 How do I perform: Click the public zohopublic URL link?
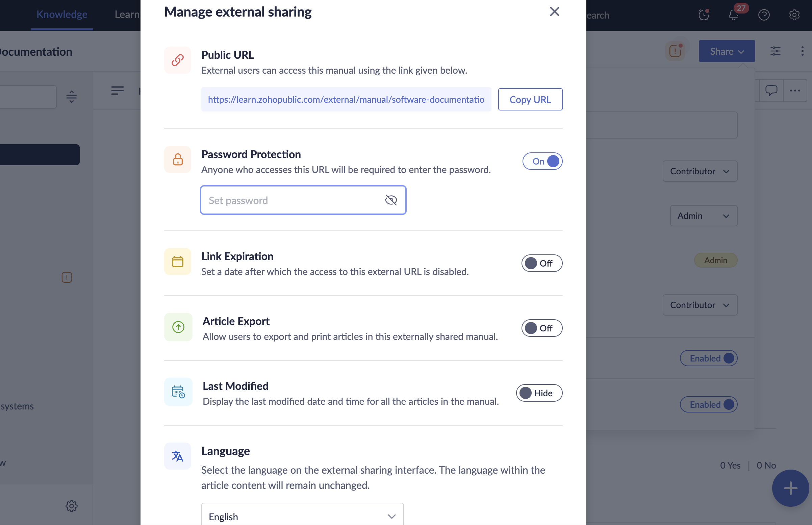tap(346, 100)
